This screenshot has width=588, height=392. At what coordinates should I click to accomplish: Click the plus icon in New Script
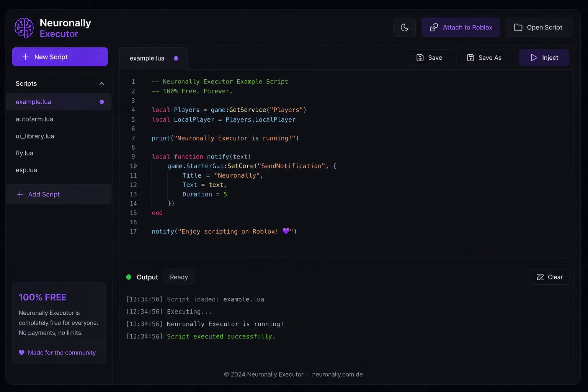pos(26,57)
